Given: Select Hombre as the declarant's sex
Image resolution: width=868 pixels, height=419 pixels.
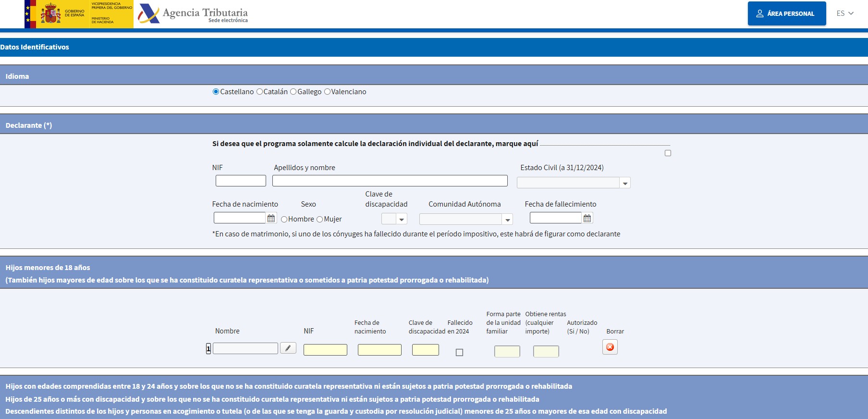Looking at the screenshot, I should tap(284, 220).
